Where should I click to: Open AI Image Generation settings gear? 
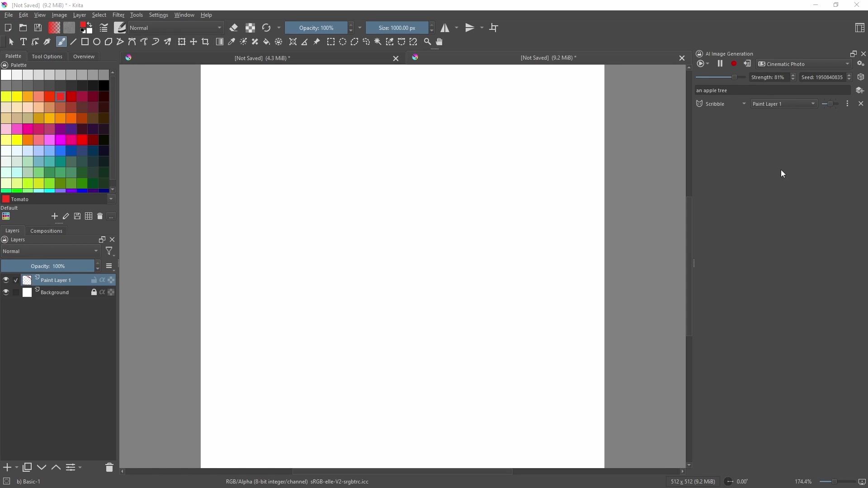861,64
